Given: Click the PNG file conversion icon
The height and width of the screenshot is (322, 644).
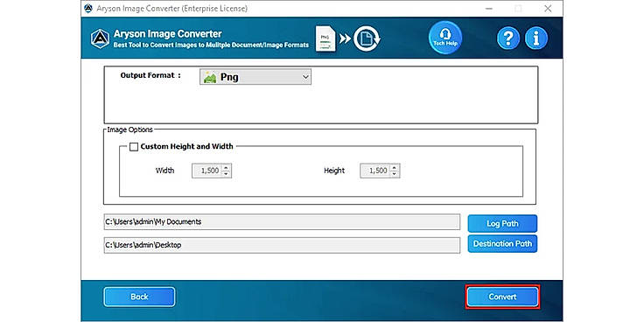Looking at the screenshot, I should pos(325,40).
